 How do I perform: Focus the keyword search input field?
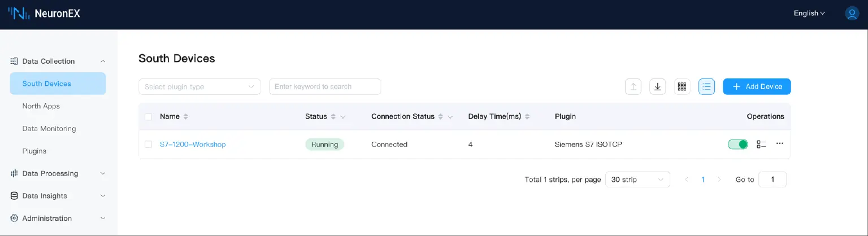point(325,86)
